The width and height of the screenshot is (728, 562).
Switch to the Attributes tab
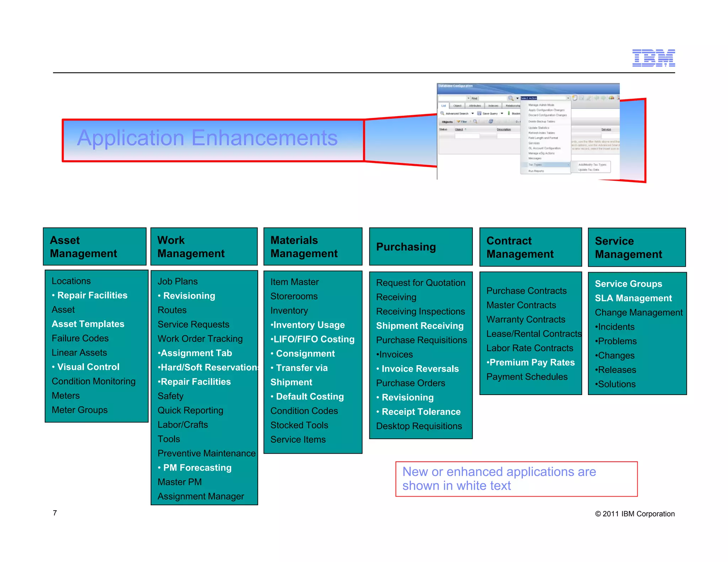coord(475,106)
